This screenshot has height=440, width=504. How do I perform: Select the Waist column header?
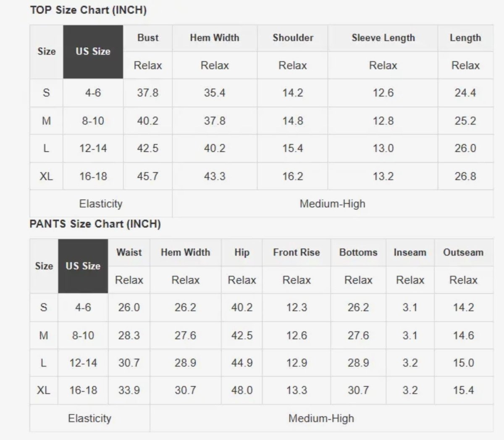pos(129,253)
